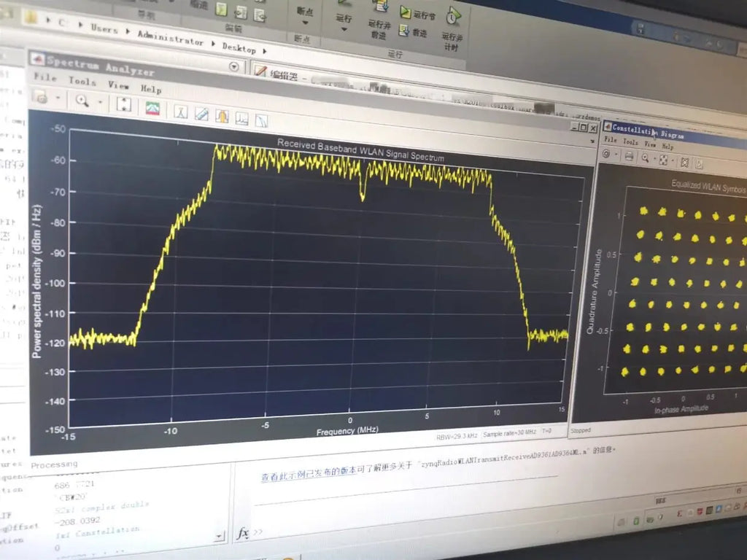The width and height of the screenshot is (747, 560).
Task: Click the constellation measurement icon in Constellation Diagram toolbar
Action: click(x=684, y=163)
